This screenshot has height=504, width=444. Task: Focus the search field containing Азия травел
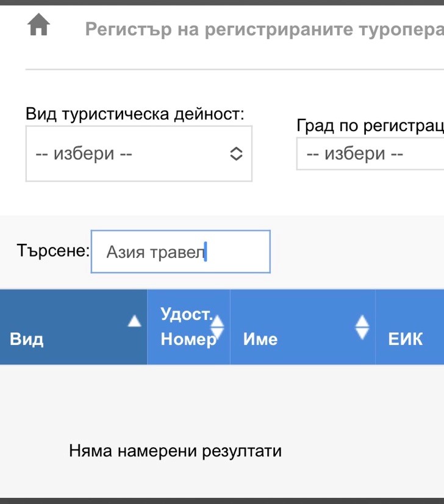[180, 252]
